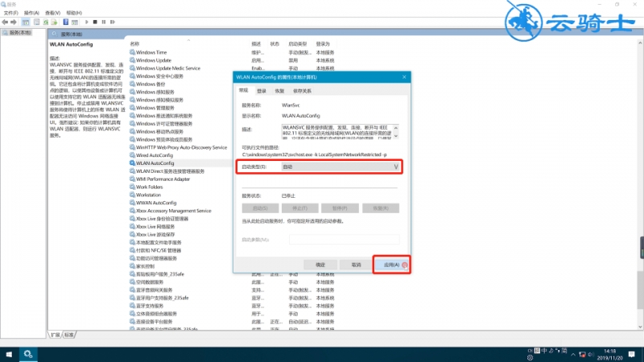644x362 pixels.
Task: Click the network status tray icon
Action: (x=582, y=355)
